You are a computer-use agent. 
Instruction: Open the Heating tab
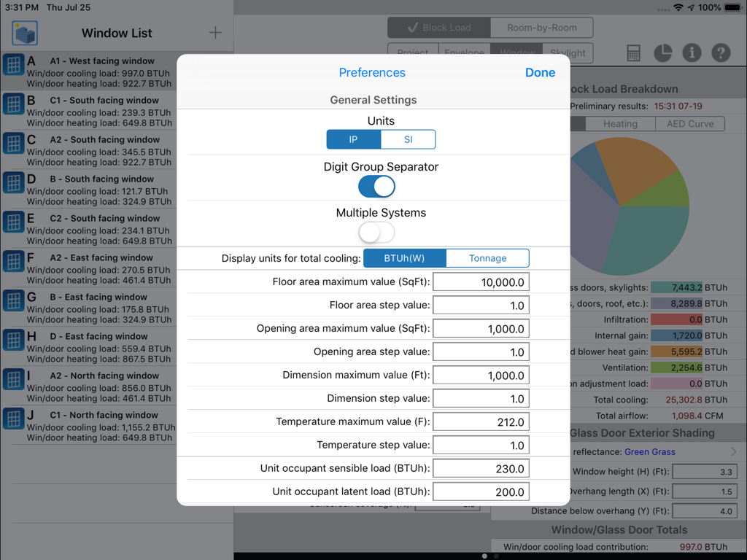619,123
